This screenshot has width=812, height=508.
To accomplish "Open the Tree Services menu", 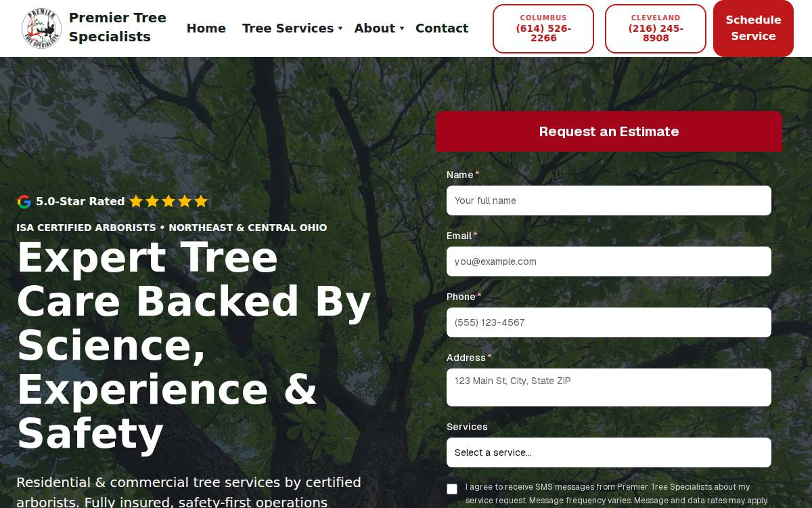I will pos(288,28).
